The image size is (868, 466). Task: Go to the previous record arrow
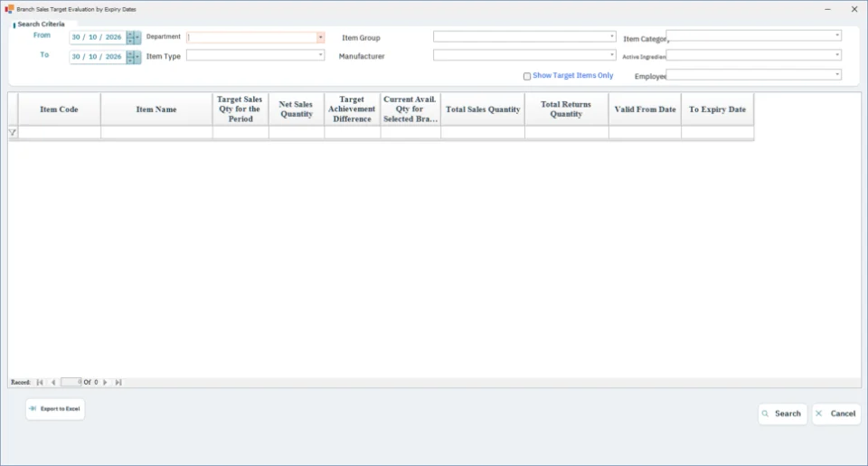(x=53, y=383)
